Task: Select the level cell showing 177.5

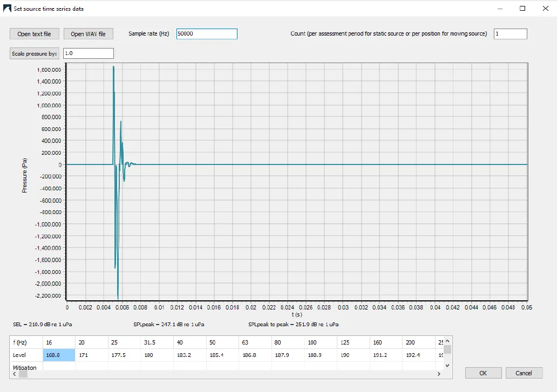Action: [x=124, y=355]
